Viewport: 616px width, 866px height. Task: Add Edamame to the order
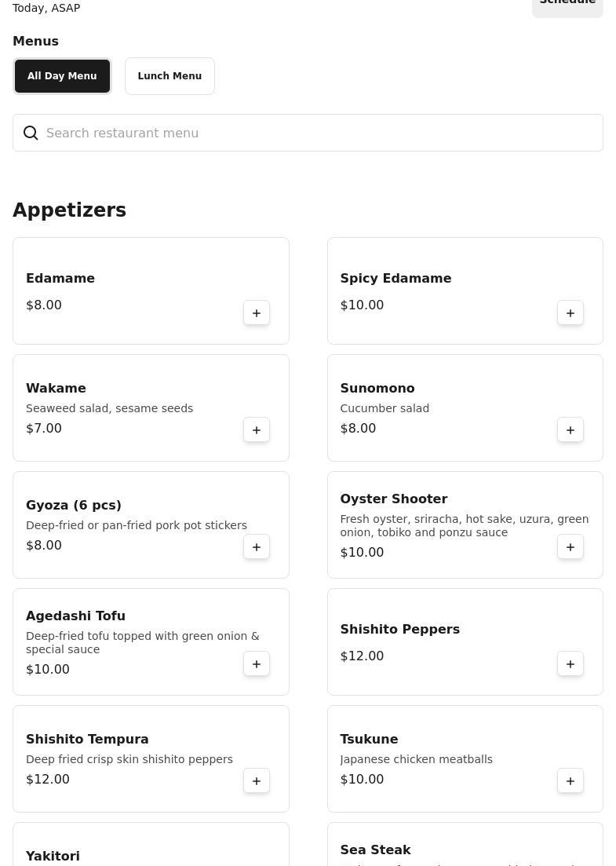[x=257, y=313]
